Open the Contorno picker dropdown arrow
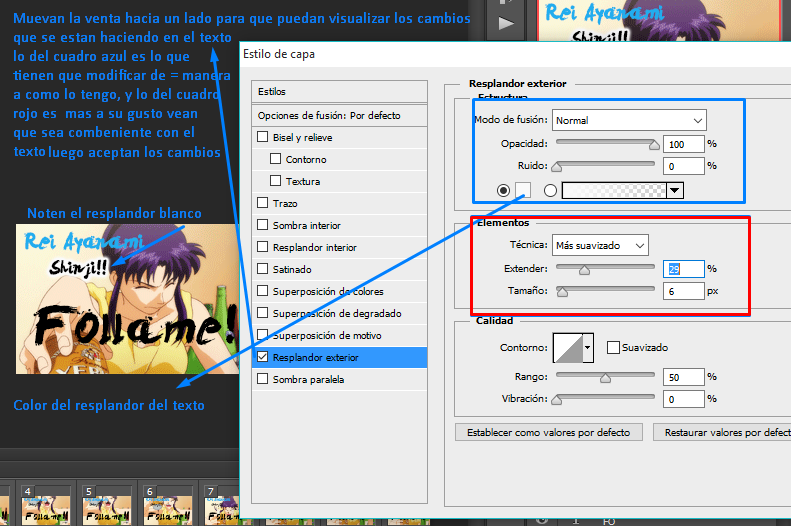 coord(588,347)
